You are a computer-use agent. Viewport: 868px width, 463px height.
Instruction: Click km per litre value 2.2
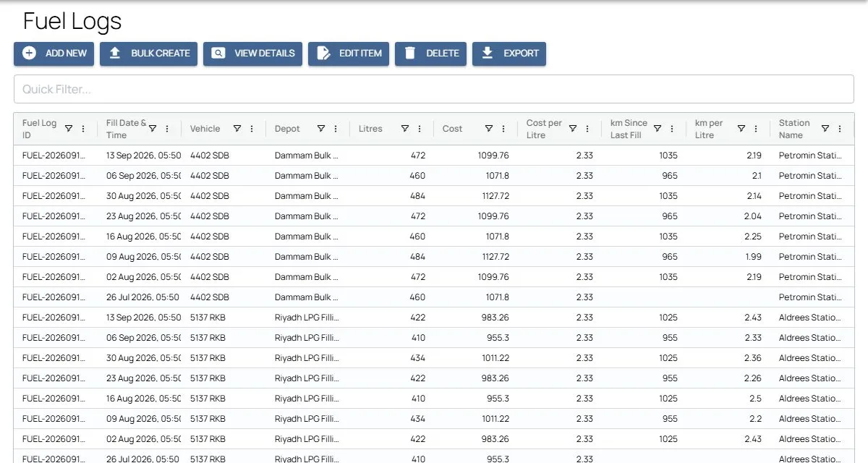pyautogui.click(x=756, y=419)
